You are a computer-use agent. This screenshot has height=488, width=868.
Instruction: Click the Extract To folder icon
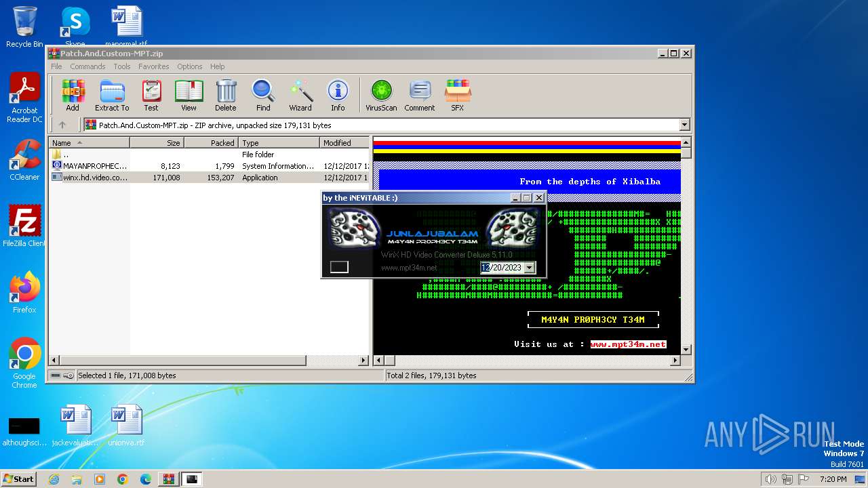pos(112,95)
